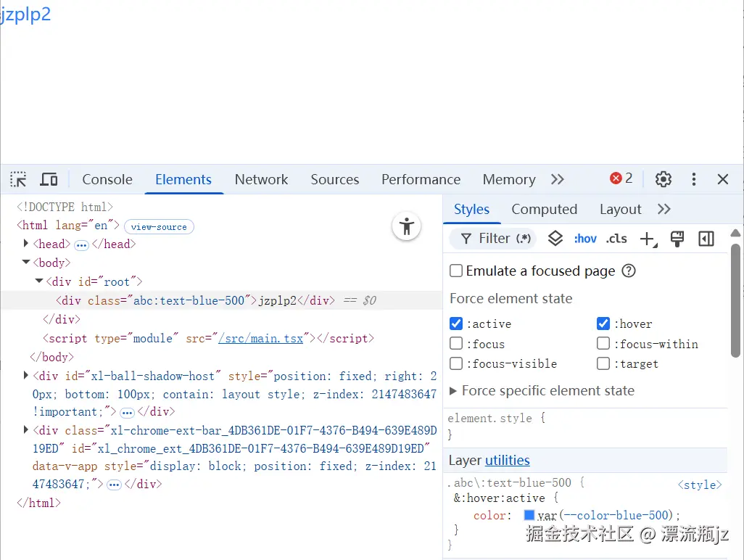Click the var(--color-blue-500) value
This screenshot has width=744, height=560.
pos(605,516)
